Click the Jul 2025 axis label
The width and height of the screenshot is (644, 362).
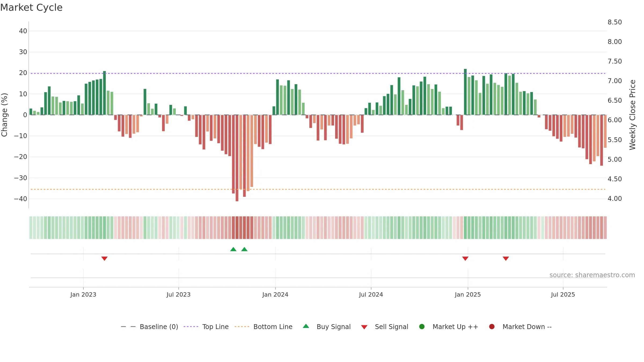coord(563,294)
